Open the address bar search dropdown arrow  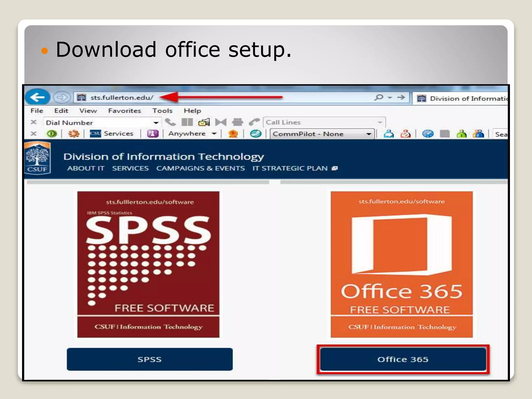[x=390, y=98]
